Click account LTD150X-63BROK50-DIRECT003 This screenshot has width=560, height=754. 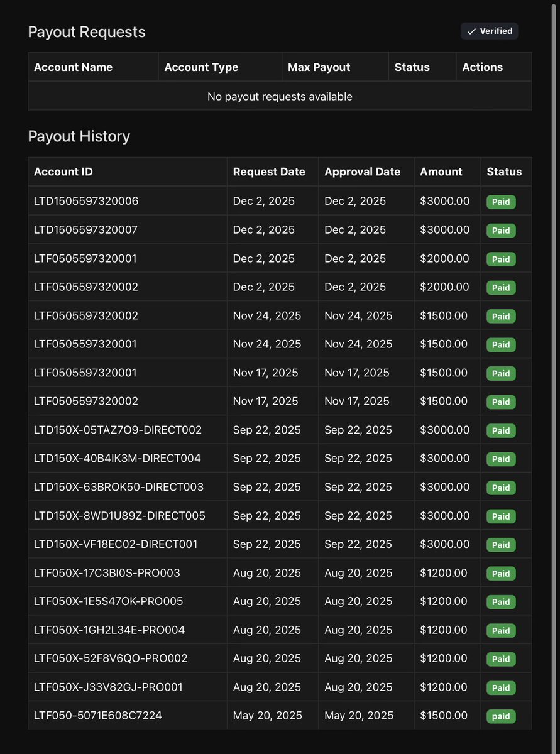point(119,487)
